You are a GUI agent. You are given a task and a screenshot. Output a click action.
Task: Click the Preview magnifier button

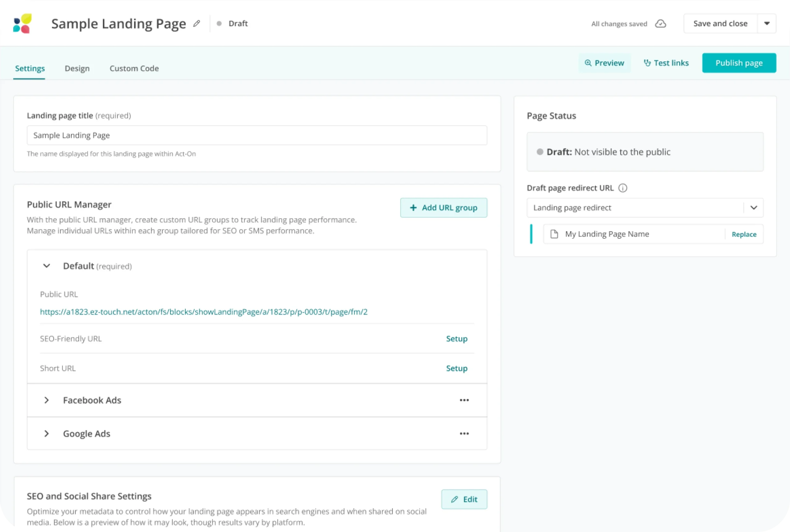pos(605,63)
